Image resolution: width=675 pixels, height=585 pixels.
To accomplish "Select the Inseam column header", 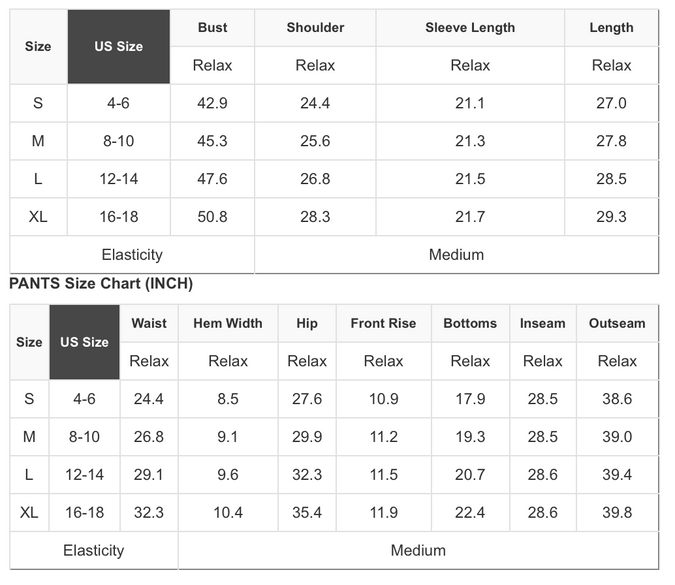I will click(x=543, y=323).
